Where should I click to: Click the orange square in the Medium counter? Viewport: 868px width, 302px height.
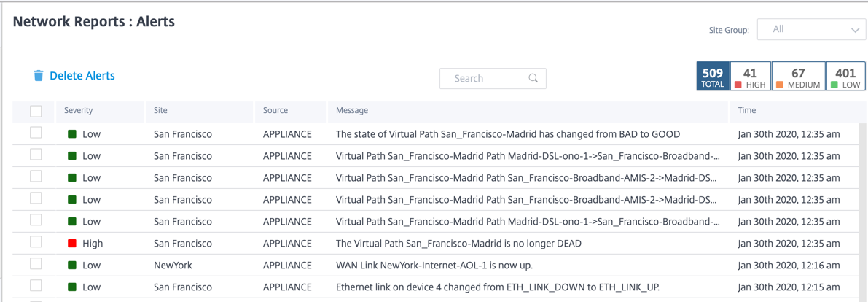[x=779, y=85]
